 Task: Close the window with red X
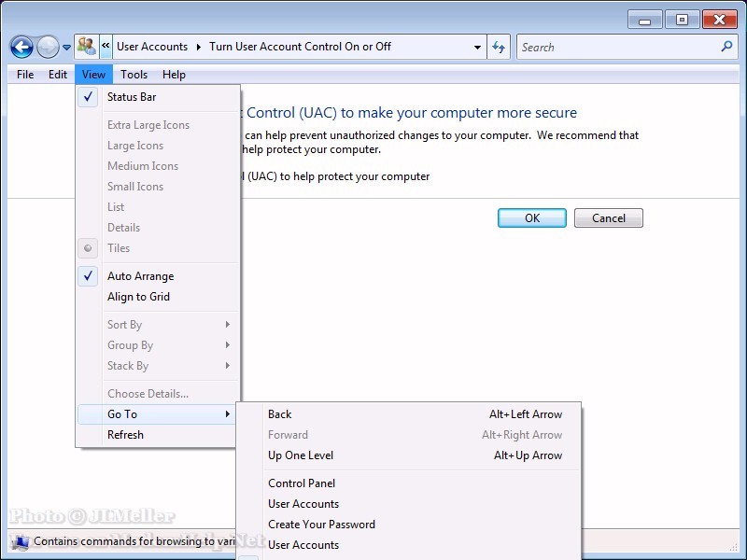[719, 20]
